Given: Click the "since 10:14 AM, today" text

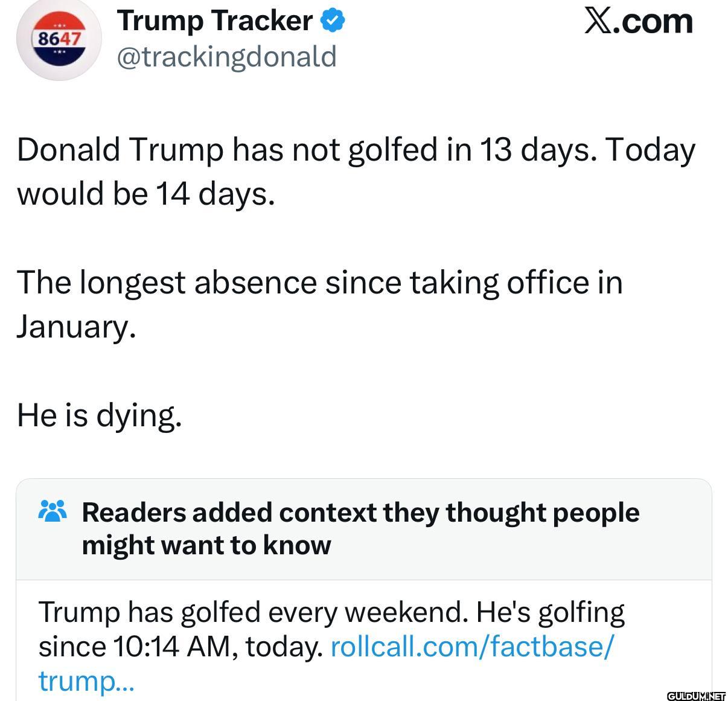Looking at the screenshot, I should [181, 647].
